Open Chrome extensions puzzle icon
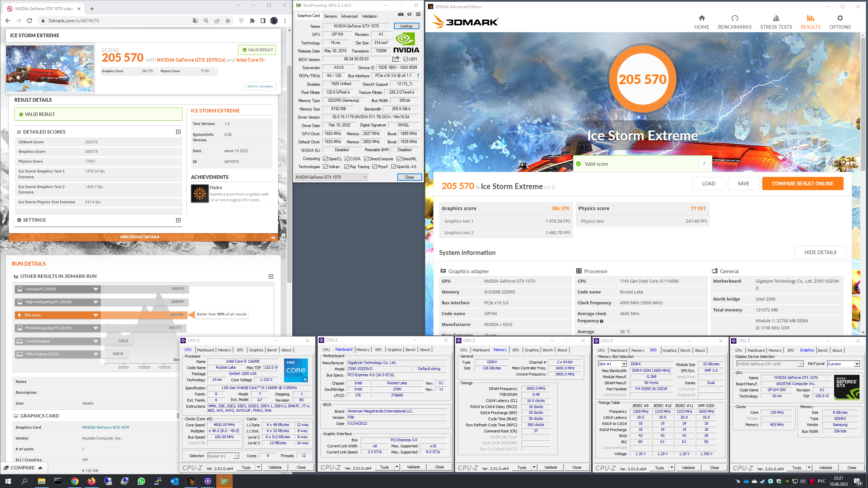Image resolution: width=868 pixels, height=488 pixels. pyautogui.click(x=252, y=21)
